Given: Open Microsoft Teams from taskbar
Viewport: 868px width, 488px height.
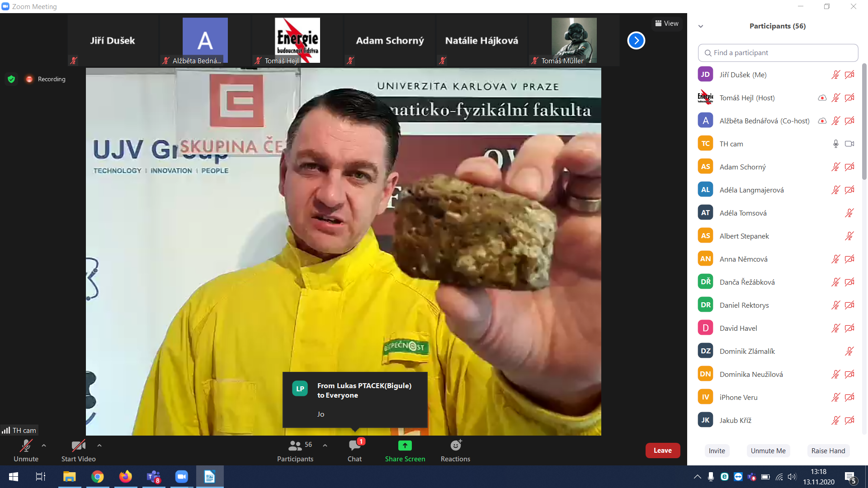Looking at the screenshot, I should pos(154,477).
